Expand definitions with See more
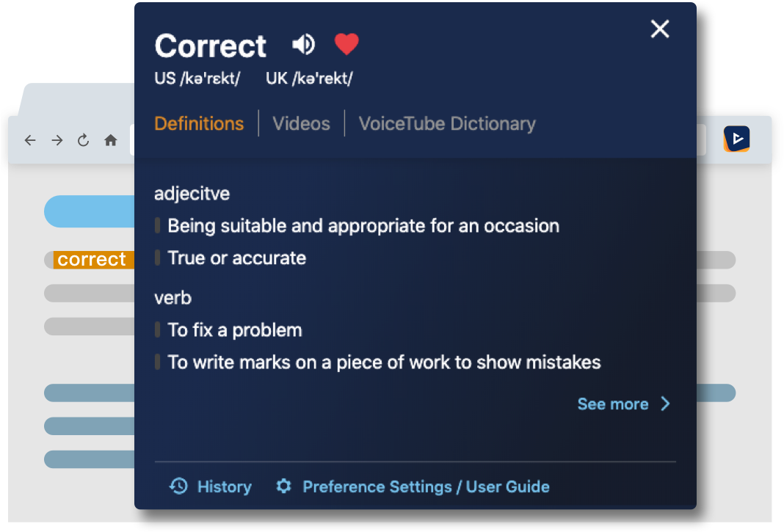The height and width of the screenshot is (532, 784). pyautogui.click(x=613, y=404)
